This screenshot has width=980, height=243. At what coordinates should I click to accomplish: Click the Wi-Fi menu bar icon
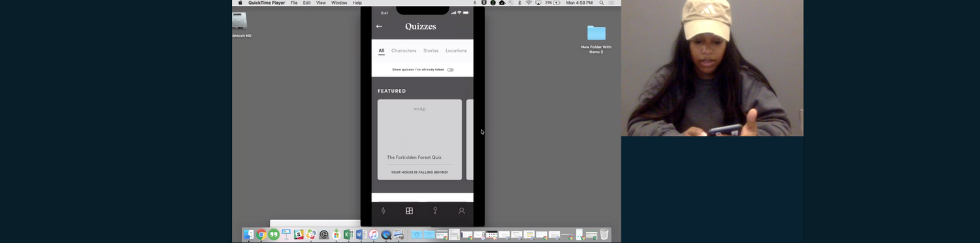pos(529,3)
